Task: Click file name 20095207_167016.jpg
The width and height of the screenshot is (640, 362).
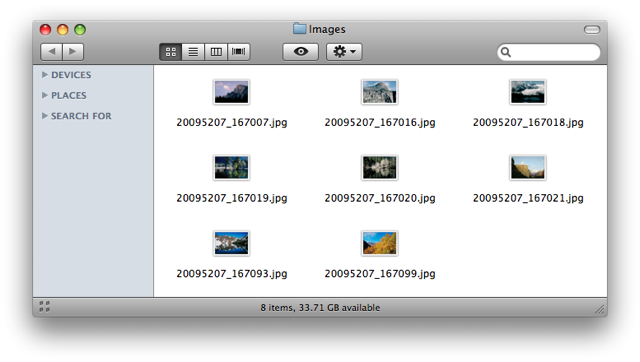Action: 380,122
